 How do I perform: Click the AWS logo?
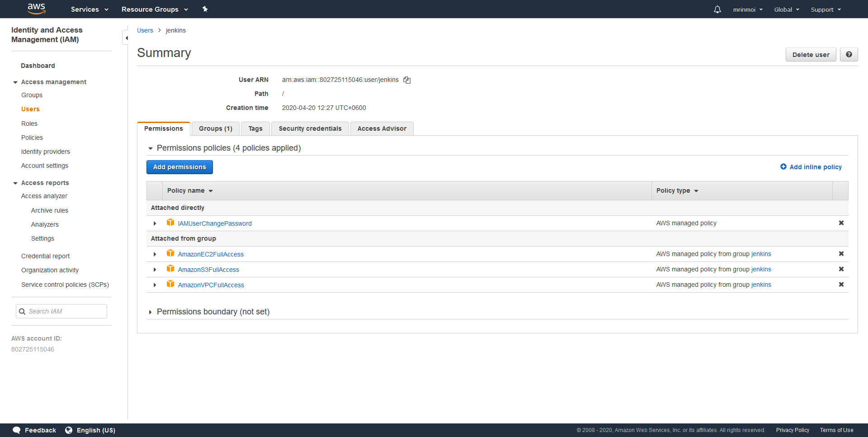tap(36, 9)
